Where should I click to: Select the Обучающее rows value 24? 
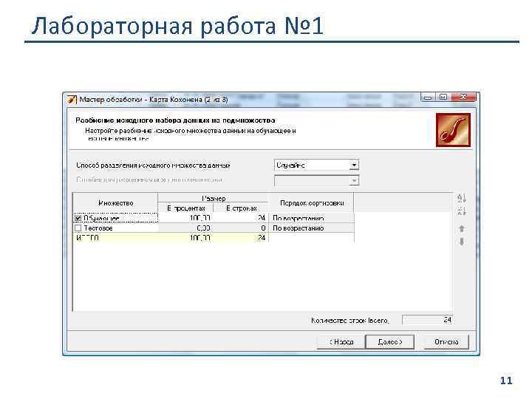[x=262, y=218]
